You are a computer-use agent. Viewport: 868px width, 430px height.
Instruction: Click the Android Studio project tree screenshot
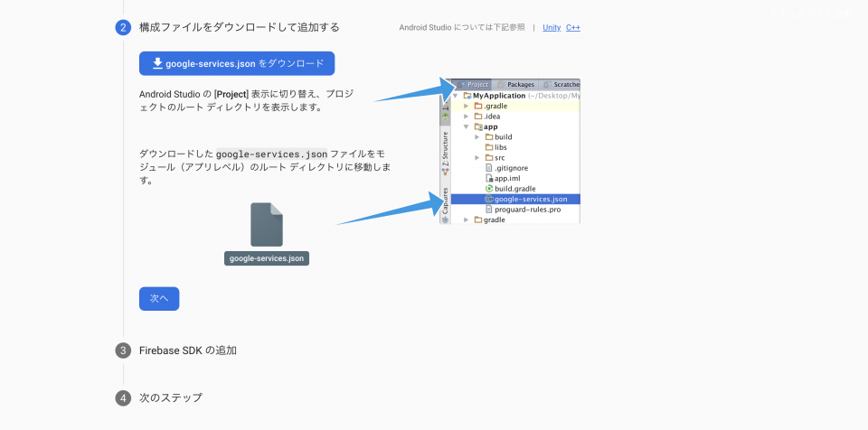click(510, 151)
